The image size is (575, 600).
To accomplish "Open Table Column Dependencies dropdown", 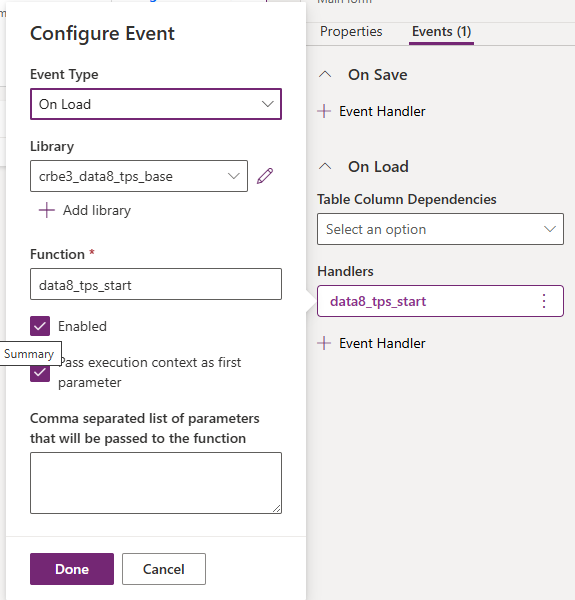I will [x=440, y=229].
